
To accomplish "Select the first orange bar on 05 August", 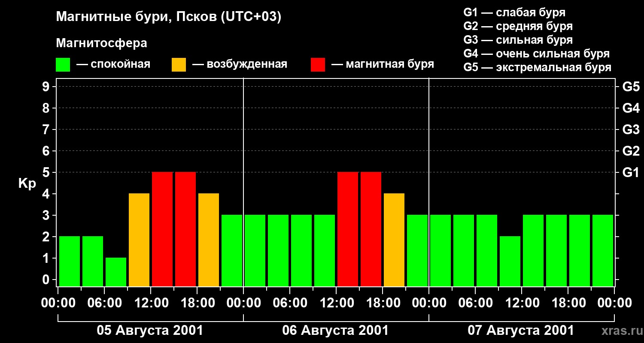I will [x=139, y=240].
